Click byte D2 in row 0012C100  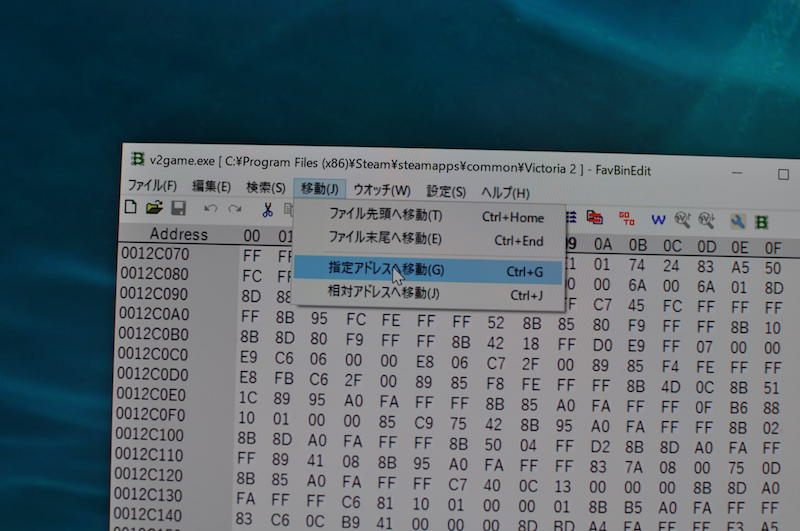click(x=600, y=447)
